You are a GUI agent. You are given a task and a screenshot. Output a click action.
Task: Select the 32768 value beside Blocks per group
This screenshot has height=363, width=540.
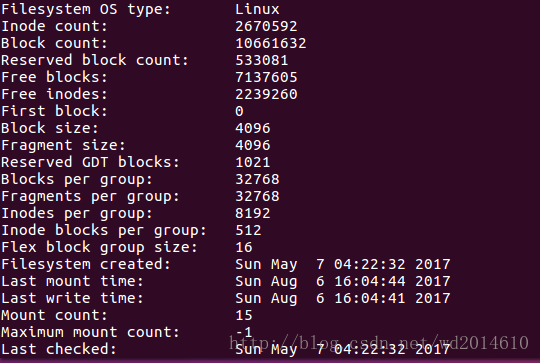click(x=257, y=179)
